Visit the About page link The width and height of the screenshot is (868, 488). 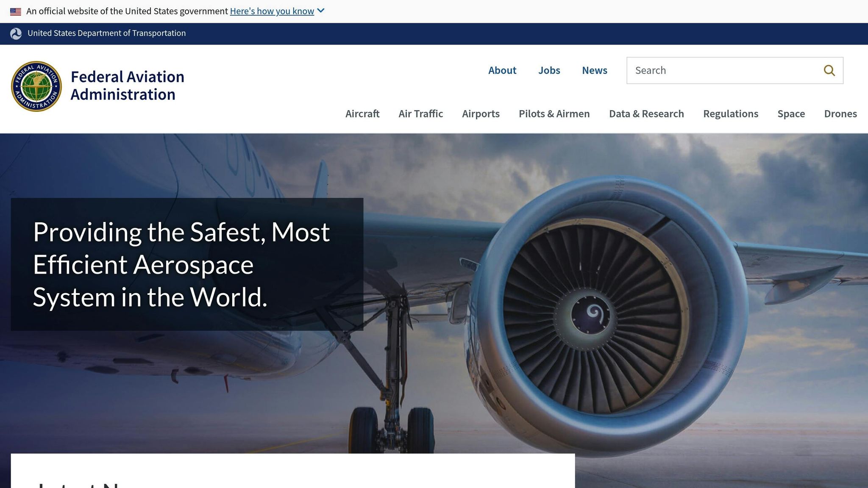point(502,70)
